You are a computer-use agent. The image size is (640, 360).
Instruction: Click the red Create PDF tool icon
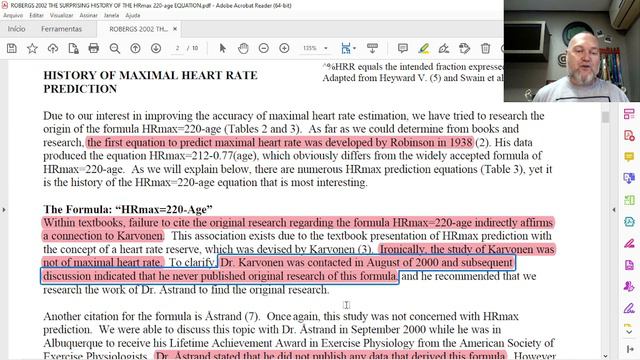(x=629, y=135)
